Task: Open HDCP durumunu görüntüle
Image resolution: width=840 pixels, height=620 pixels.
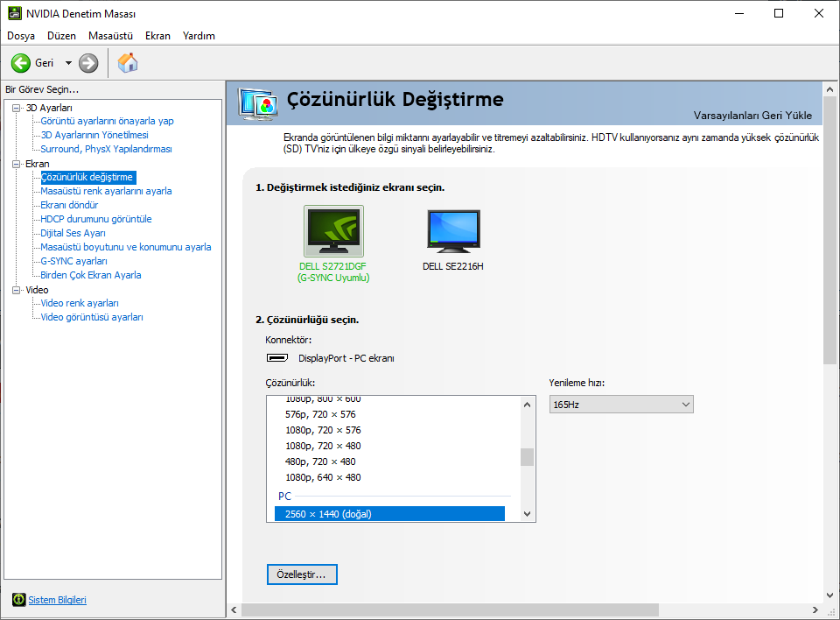Action: pyautogui.click(x=96, y=219)
